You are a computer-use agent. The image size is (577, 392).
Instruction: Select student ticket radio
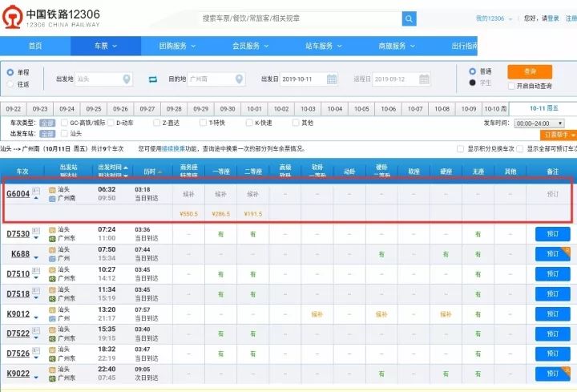(473, 83)
